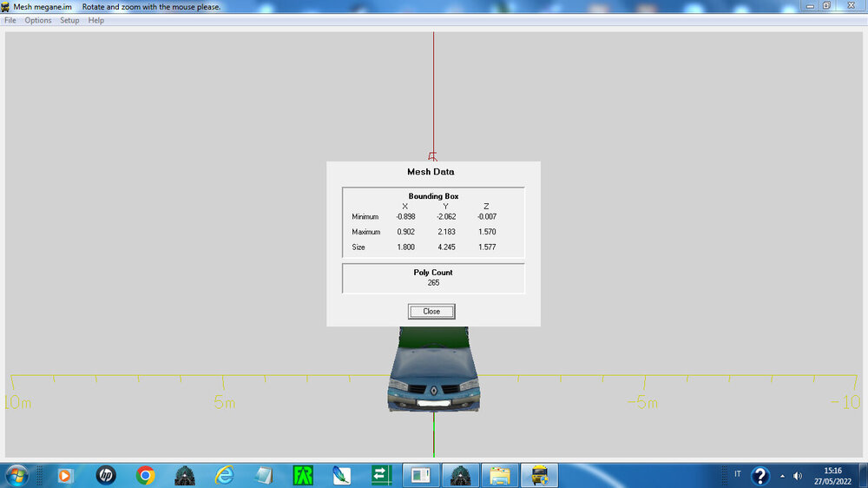The image size is (868, 488).
Task: Minimize the mesh viewer window
Action: 810,6
